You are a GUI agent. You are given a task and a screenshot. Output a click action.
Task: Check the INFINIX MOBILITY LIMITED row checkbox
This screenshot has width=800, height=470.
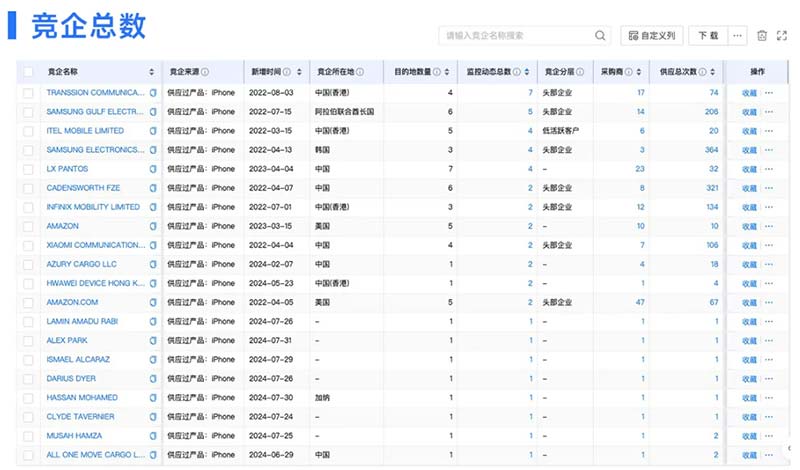tap(29, 207)
